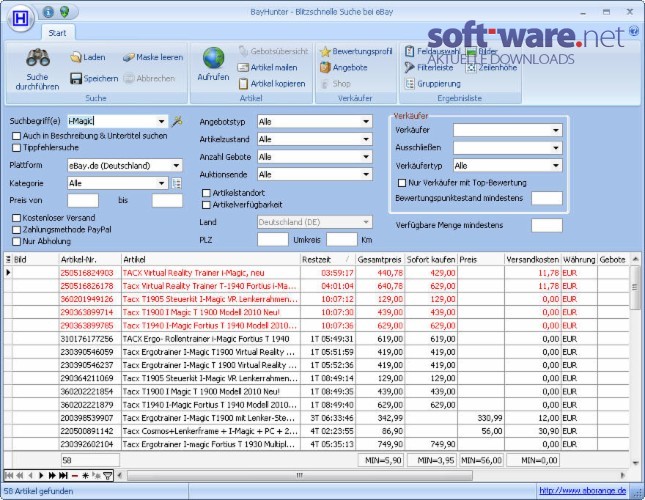
Task: Enable Artikelverfügbarkeit checkbox
Action: (x=206, y=205)
